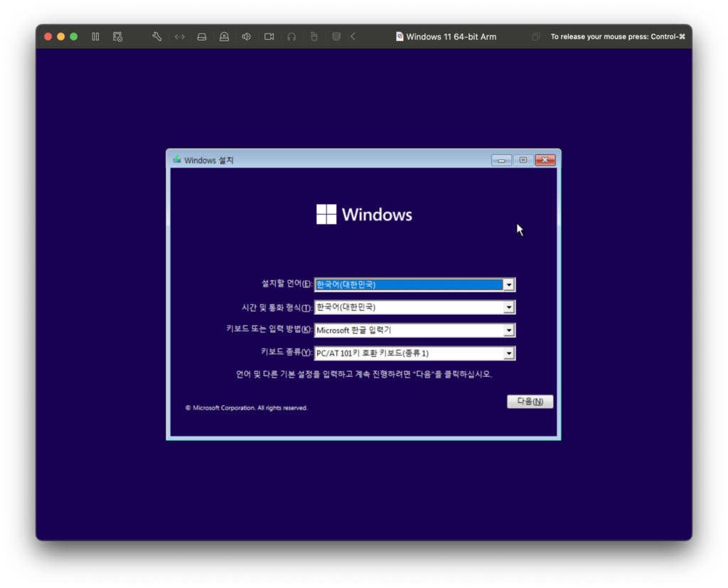Click the speaker sound icon
The height and width of the screenshot is (588, 728).
pyautogui.click(x=246, y=36)
